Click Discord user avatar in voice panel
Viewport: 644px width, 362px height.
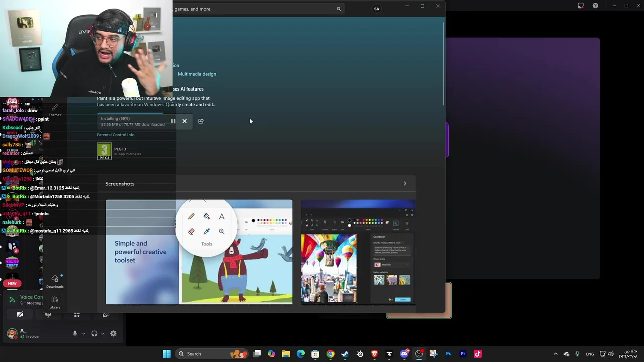point(12,333)
